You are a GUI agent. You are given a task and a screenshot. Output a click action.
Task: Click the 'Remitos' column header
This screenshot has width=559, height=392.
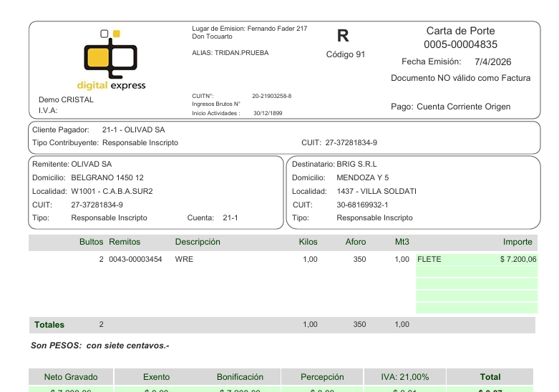125,242
